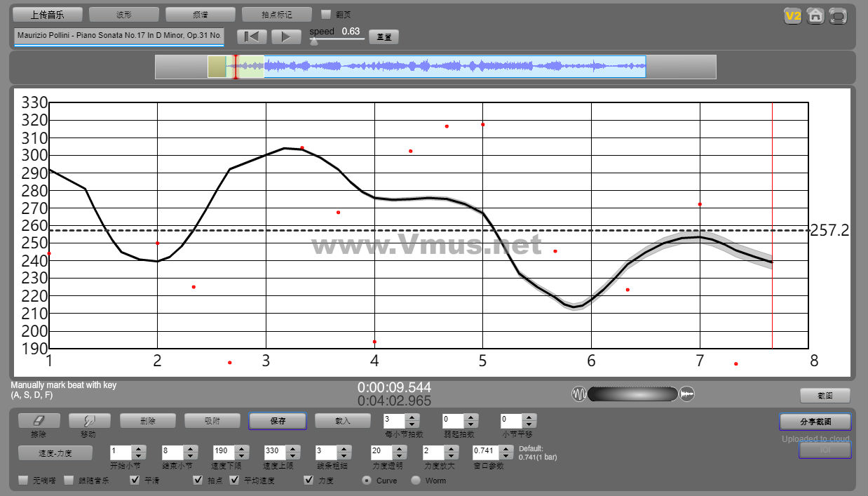The width and height of the screenshot is (868, 496).
Task: Click the 上传音乐 upload button
Action: [48, 15]
